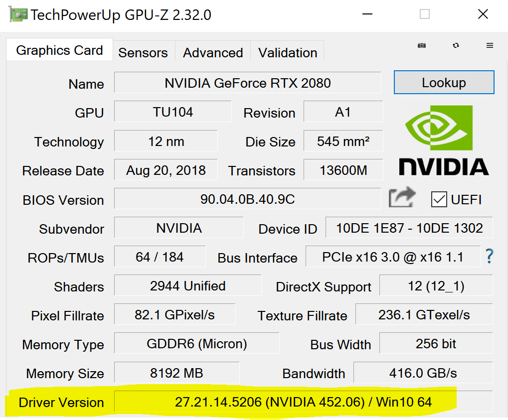
Task: Click the Bus Interface question mark
Action: coord(490,256)
